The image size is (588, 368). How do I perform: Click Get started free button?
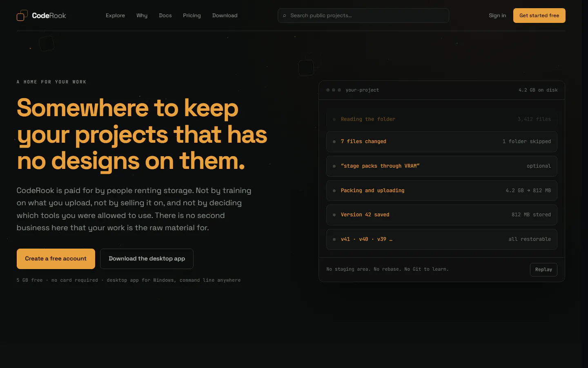point(539,16)
